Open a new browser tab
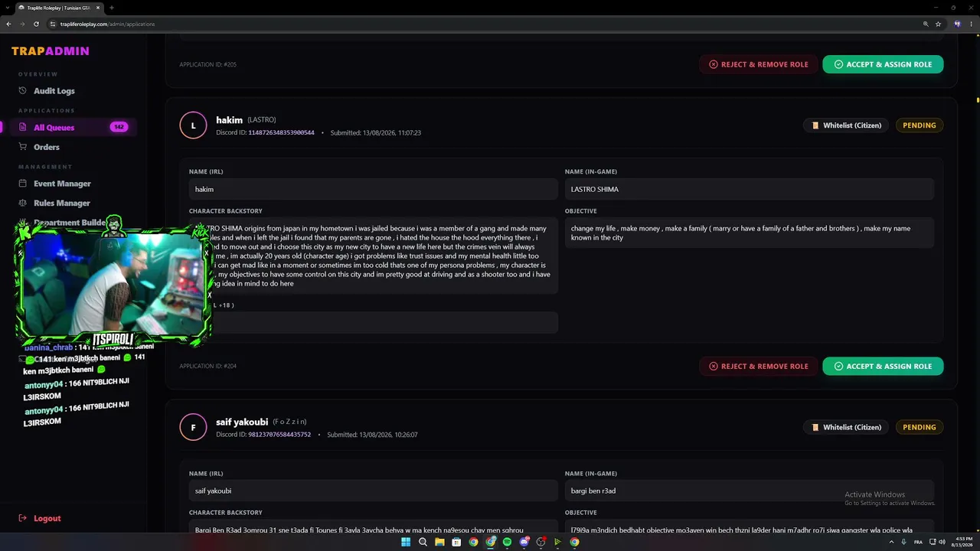980x551 pixels. click(112, 8)
